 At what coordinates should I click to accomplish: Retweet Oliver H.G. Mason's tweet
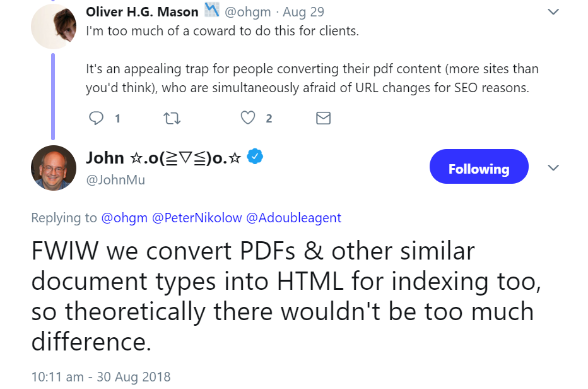click(x=172, y=118)
